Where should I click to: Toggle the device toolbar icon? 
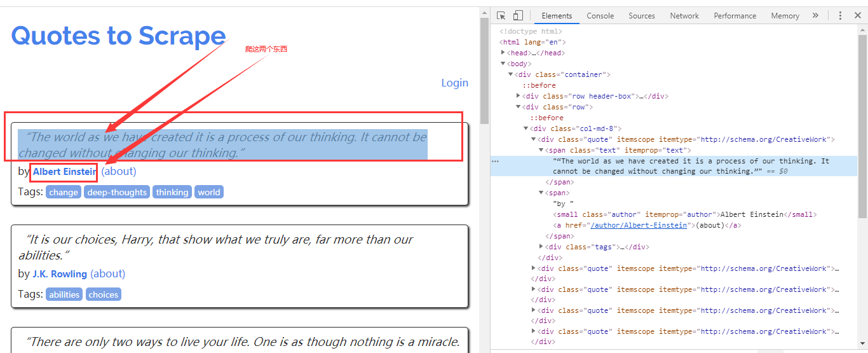[x=518, y=16]
